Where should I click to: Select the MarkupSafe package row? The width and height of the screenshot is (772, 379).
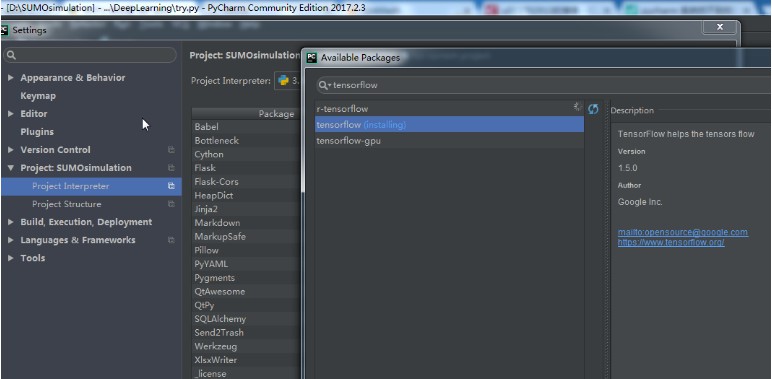[247, 237]
